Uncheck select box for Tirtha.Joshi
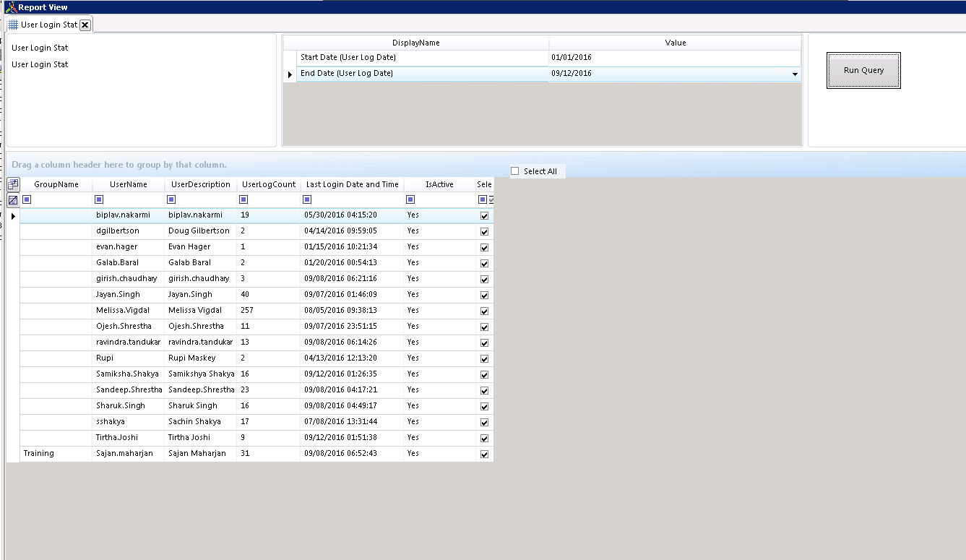966x560 pixels. point(484,439)
